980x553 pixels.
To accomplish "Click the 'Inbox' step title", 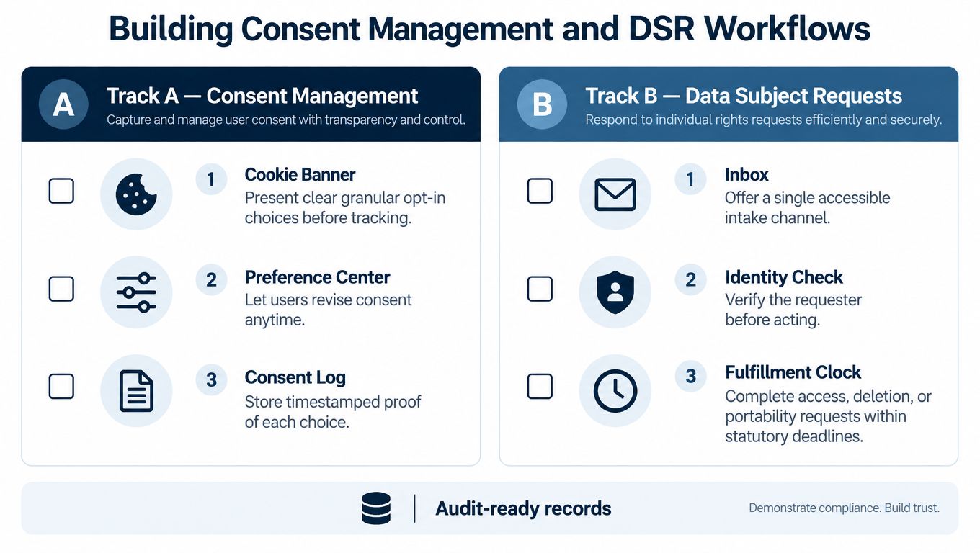I will [x=747, y=174].
